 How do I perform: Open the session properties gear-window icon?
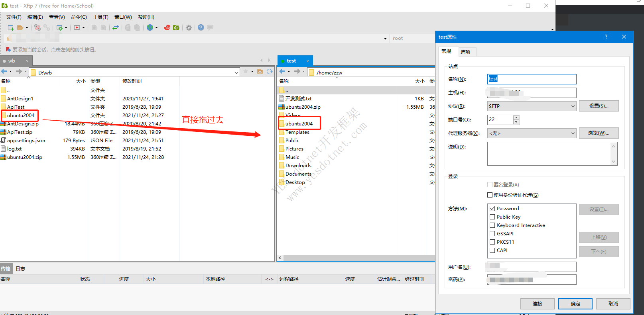click(x=59, y=27)
